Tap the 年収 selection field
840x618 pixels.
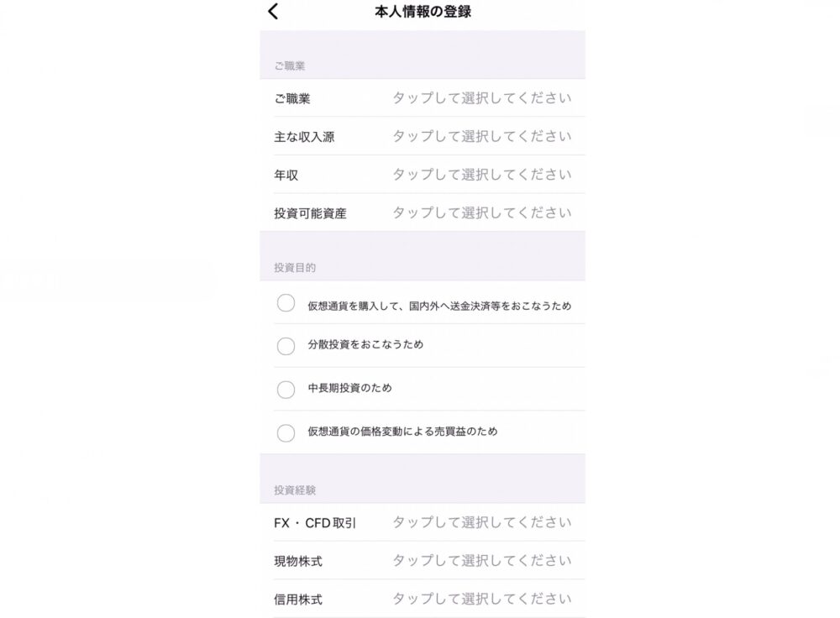[423, 175]
